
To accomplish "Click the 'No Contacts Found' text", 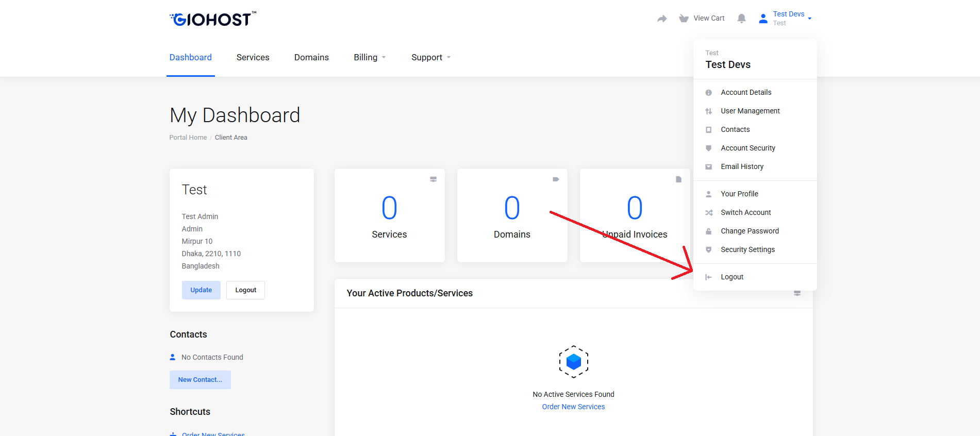I will click(212, 357).
